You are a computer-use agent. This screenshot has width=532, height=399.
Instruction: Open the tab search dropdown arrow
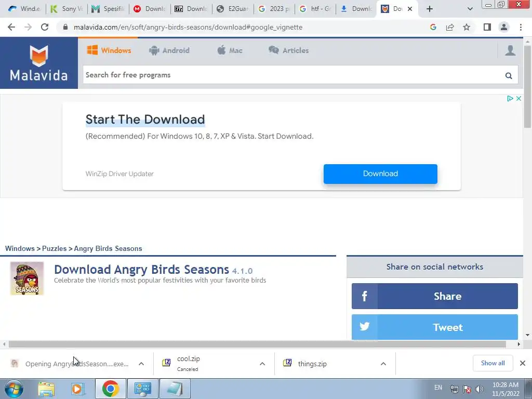[470, 9]
